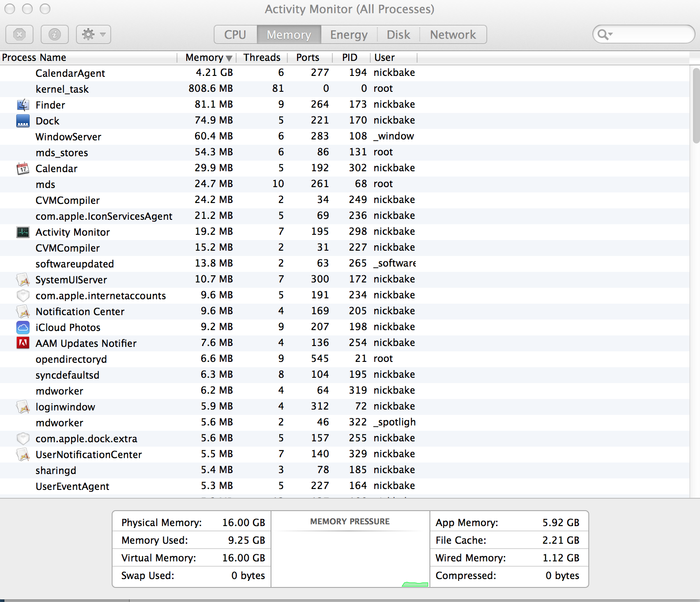Image resolution: width=700 pixels, height=602 pixels.
Task: Click the _spotligh user entry
Action: (395, 422)
